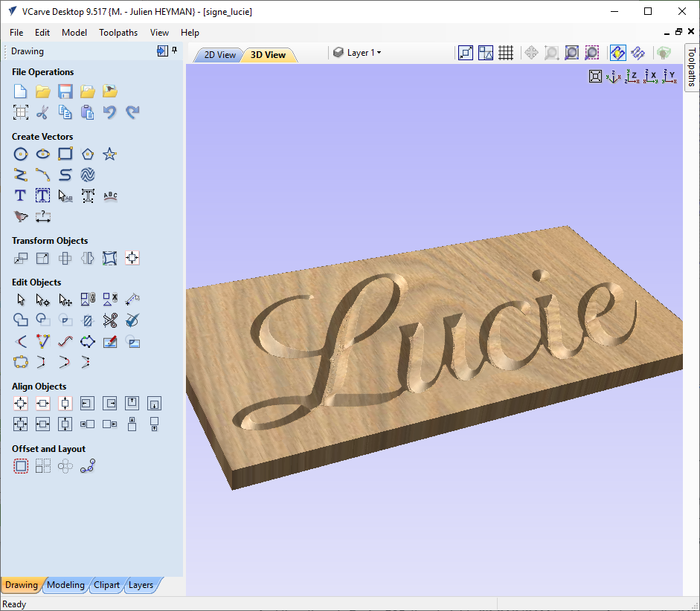Click the Draw Text tool icon

point(21,195)
